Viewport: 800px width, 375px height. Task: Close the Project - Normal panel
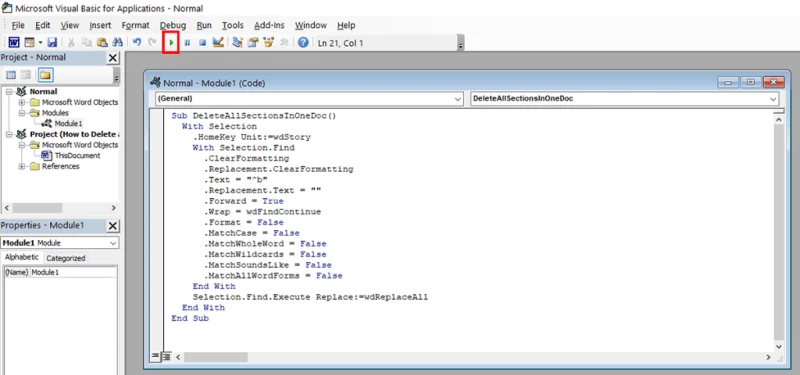113,58
